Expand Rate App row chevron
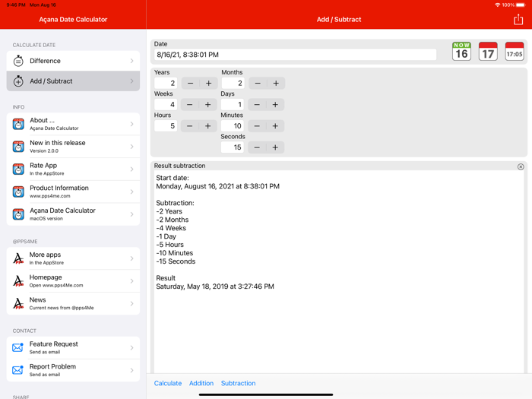The width and height of the screenshot is (532, 399). pos(131,169)
